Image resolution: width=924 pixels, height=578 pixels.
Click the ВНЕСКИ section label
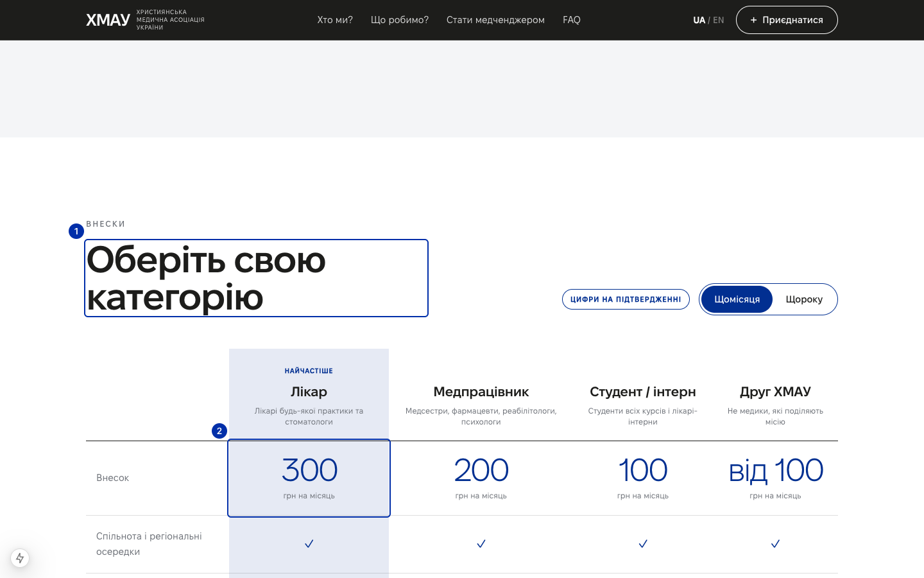(x=106, y=224)
